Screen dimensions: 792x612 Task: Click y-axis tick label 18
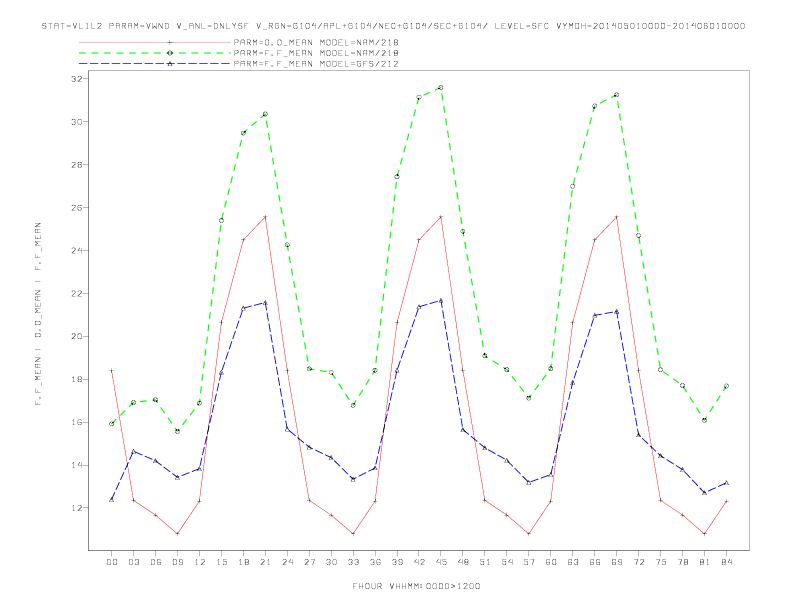pyautogui.click(x=77, y=379)
